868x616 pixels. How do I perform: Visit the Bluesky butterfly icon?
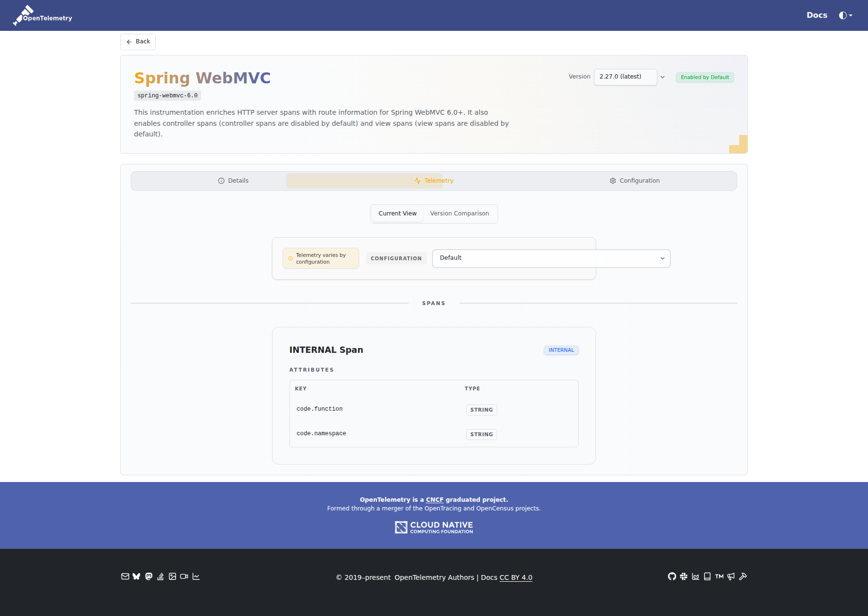(x=136, y=576)
